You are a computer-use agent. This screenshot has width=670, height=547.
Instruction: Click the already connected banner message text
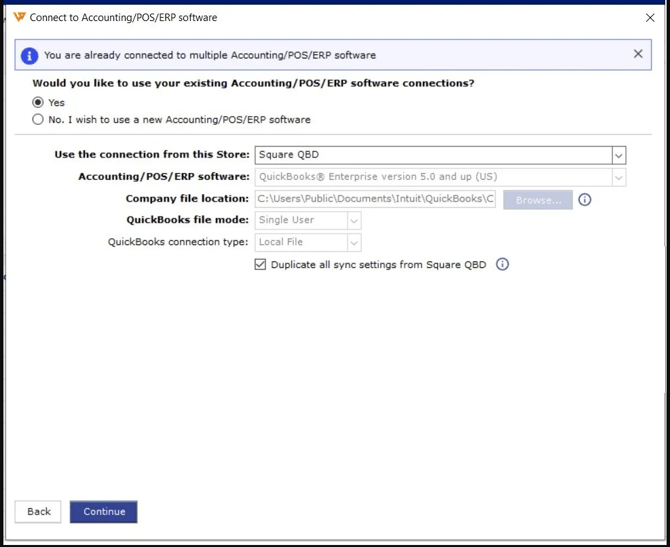click(x=210, y=55)
